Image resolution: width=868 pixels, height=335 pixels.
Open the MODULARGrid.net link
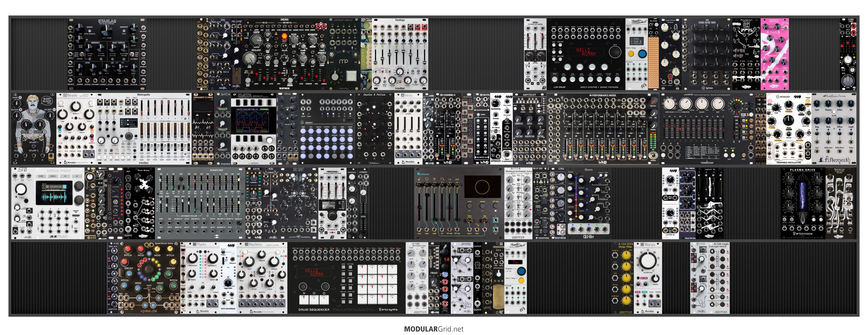[434, 329]
